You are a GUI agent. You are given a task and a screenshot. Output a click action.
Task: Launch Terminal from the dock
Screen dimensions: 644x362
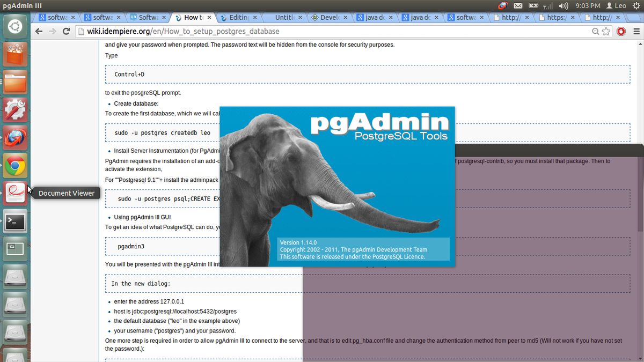(15, 221)
